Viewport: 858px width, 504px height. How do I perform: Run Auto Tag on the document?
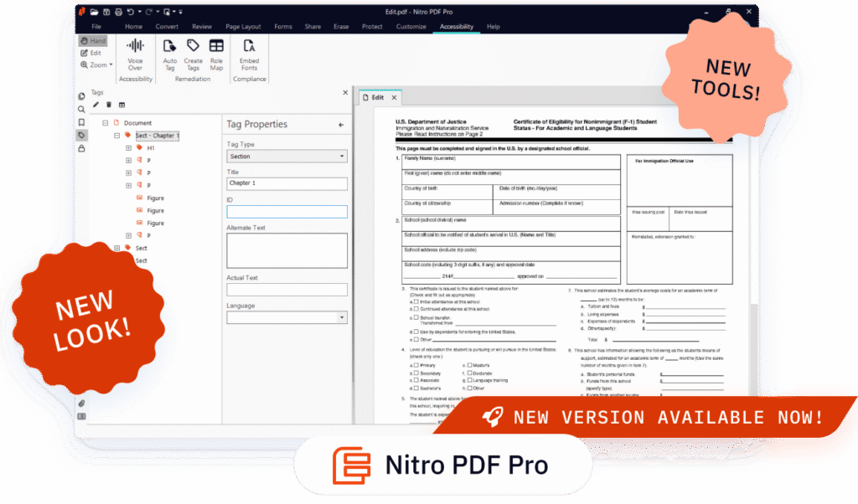(169, 54)
